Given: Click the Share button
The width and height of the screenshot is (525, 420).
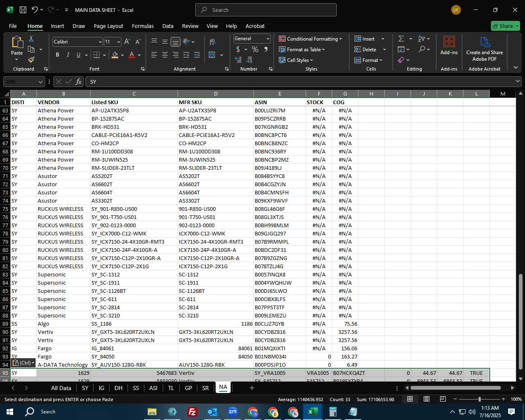Looking at the screenshot, I should coord(505,26).
